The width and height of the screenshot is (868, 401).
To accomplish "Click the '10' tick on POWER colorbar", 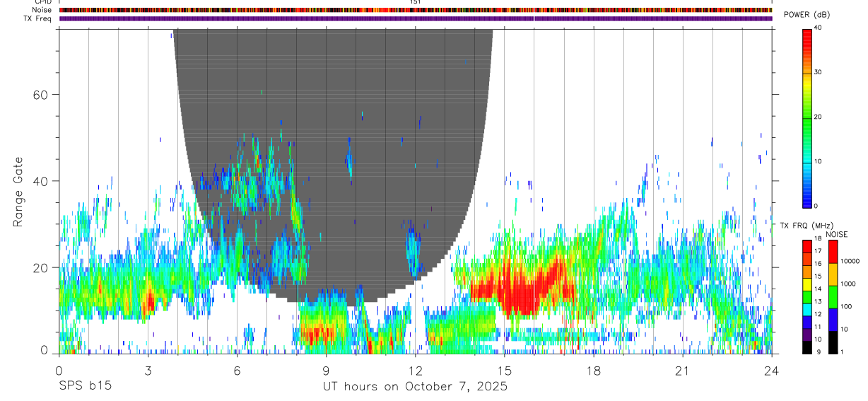I will point(819,161).
